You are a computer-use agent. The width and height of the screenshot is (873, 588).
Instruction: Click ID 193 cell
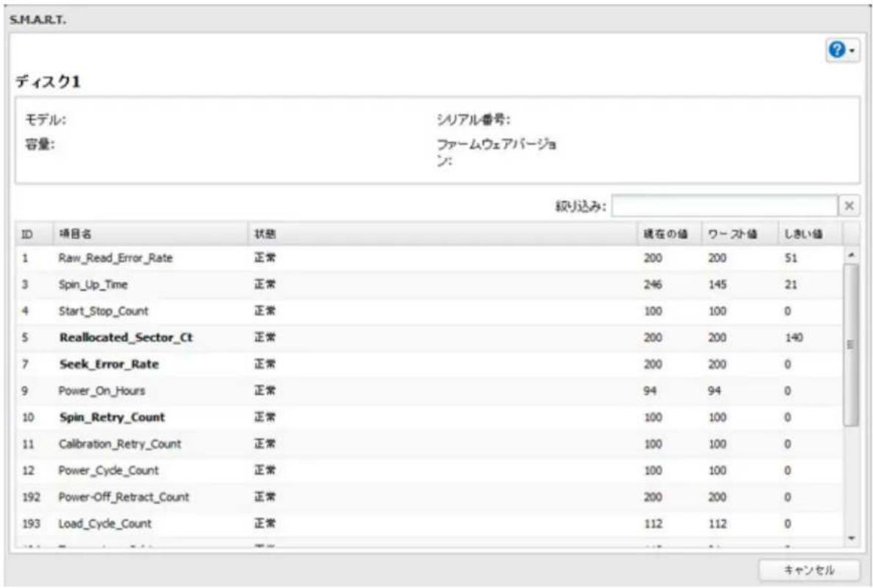[x=31, y=523]
